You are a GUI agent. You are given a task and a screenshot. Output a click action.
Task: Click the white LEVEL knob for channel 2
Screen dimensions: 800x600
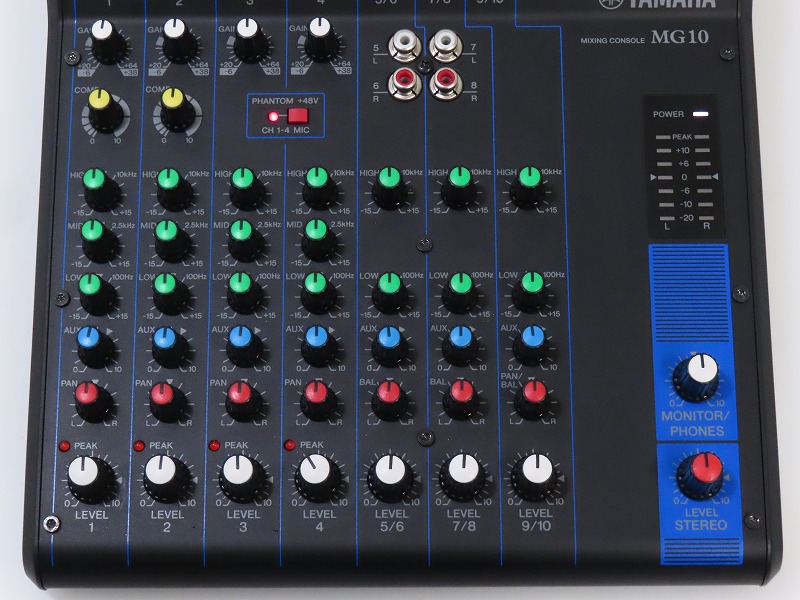(x=164, y=475)
